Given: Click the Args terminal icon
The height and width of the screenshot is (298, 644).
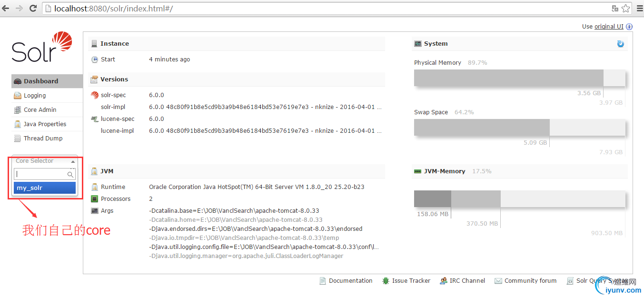Looking at the screenshot, I should (95, 211).
